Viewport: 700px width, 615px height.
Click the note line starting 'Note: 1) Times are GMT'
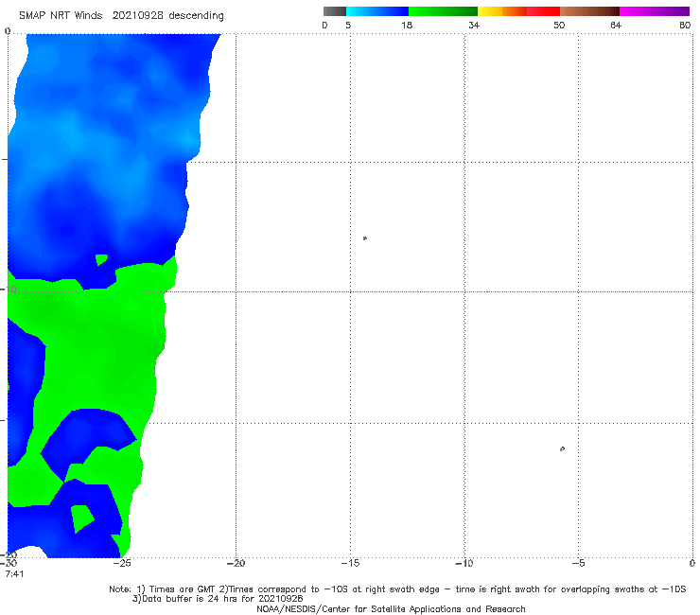pos(397,589)
